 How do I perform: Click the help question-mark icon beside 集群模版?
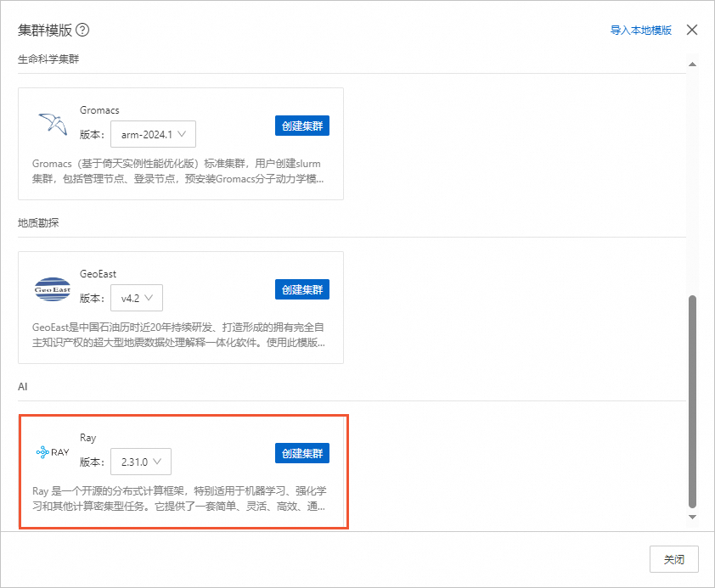click(82, 30)
